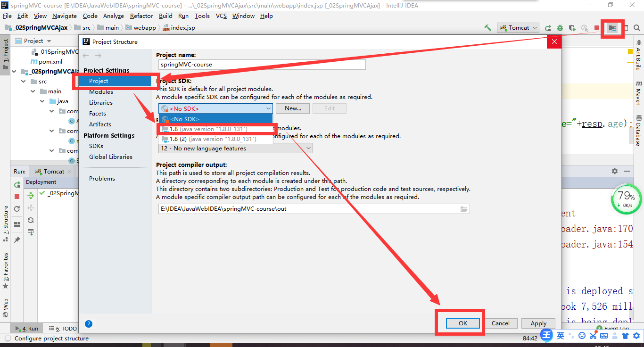Collapse the src folder in Project tree
The image size is (644, 347).
tap(23, 81)
